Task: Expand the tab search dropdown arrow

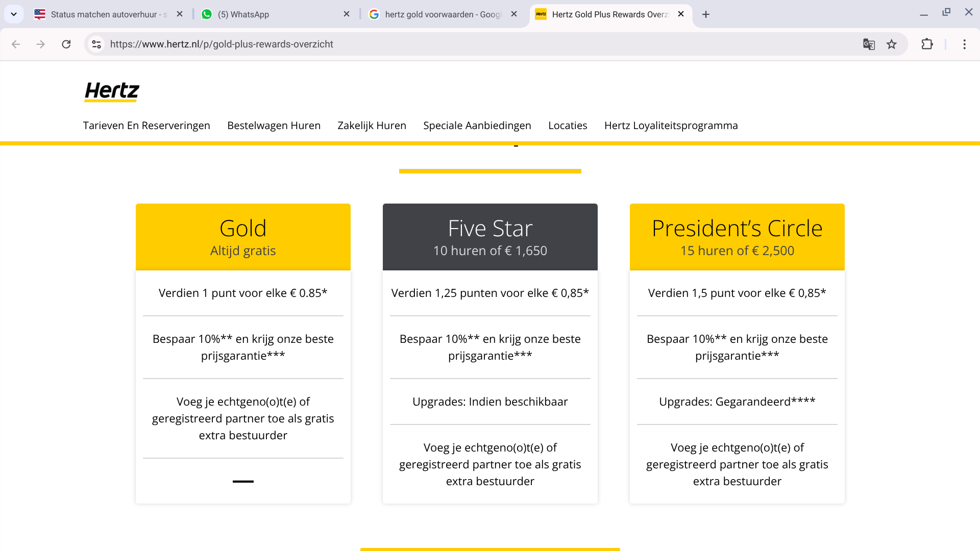Action: 14,14
